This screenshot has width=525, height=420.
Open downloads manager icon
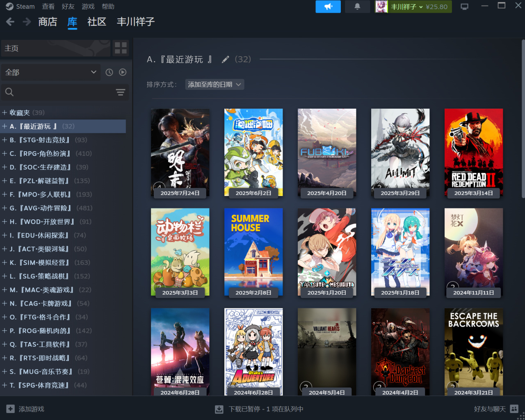coord(219,409)
